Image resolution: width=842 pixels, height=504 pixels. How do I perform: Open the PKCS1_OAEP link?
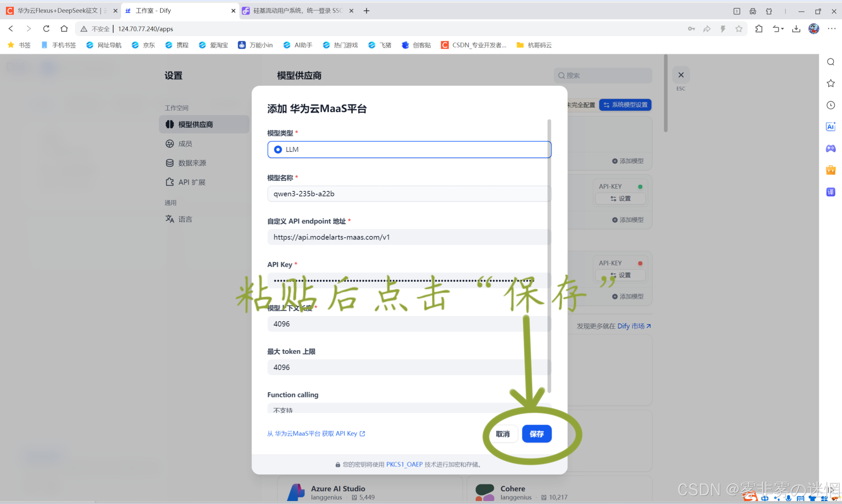coord(404,464)
